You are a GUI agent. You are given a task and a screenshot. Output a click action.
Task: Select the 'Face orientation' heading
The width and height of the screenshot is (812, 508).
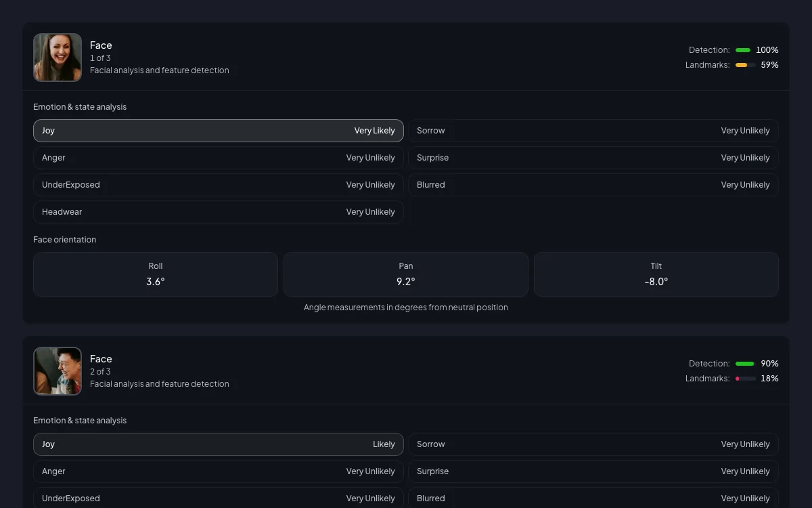point(65,240)
